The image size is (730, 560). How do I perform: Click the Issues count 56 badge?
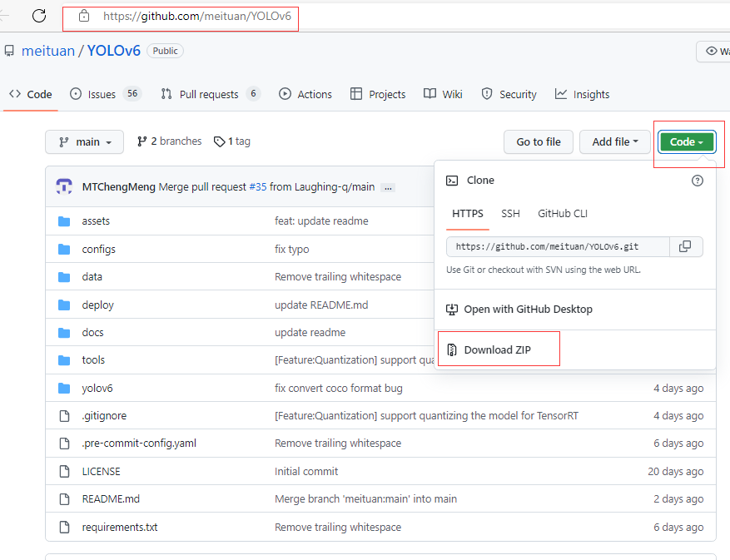(132, 94)
